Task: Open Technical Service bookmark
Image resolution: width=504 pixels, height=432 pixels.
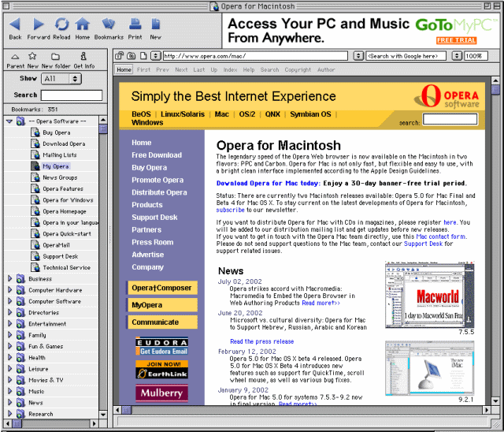Action: pyautogui.click(x=66, y=267)
